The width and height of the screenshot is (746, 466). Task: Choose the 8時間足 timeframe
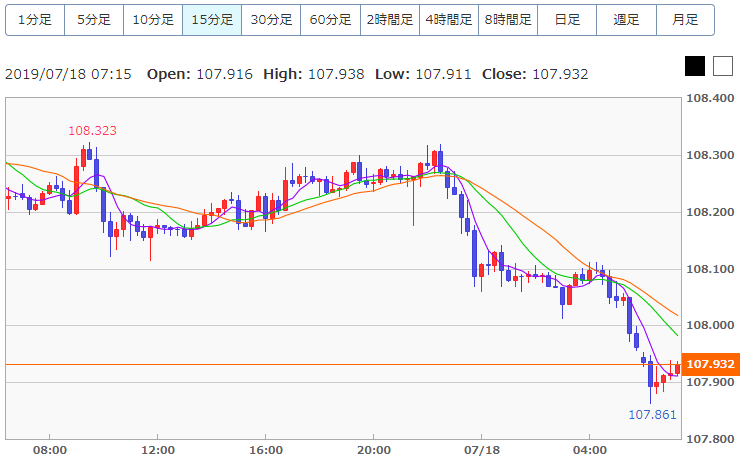(508, 20)
